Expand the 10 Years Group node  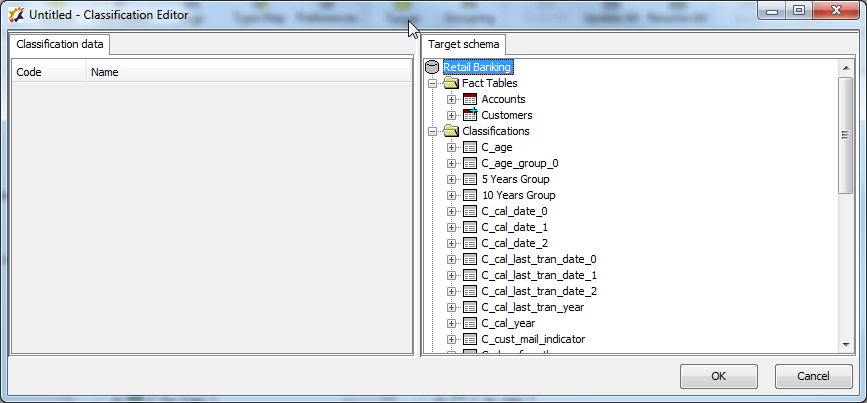tap(452, 195)
